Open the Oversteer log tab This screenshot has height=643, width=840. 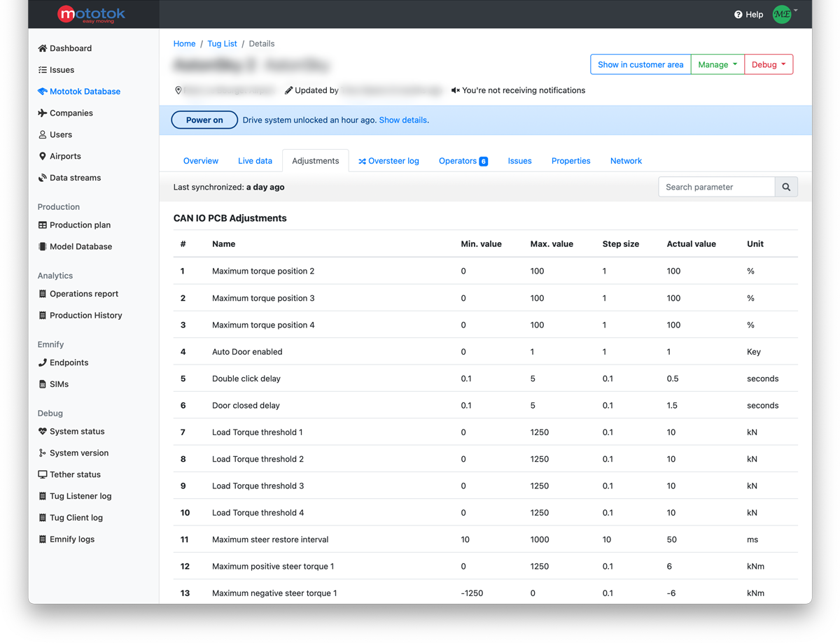(388, 161)
